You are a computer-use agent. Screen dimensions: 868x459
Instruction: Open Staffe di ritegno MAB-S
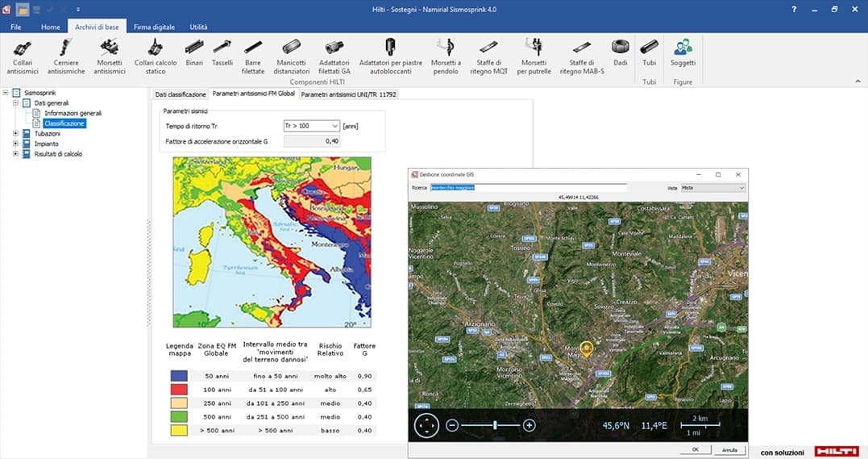click(582, 56)
